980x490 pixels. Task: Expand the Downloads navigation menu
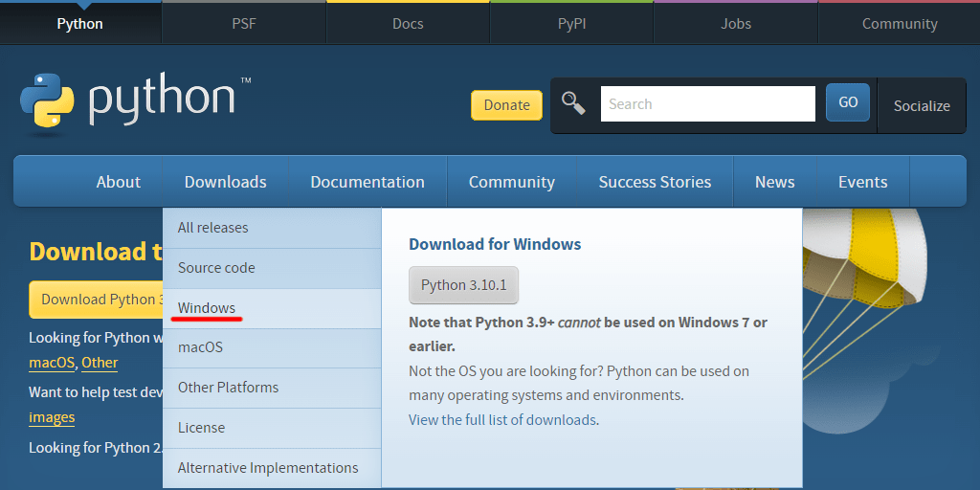tap(225, 182)
